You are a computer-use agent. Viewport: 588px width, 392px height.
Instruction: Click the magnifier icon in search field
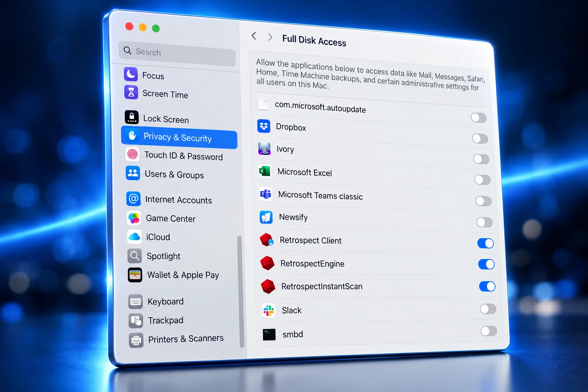pos(127,51)
